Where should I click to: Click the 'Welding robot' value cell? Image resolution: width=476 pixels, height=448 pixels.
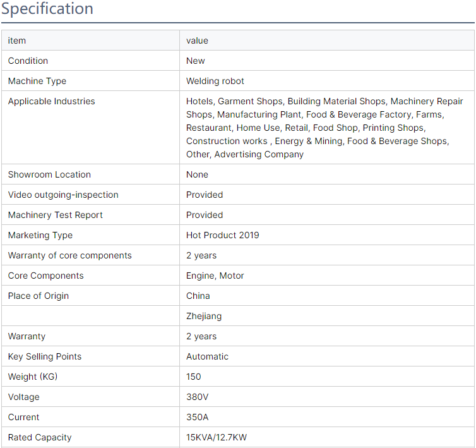point(327,81)
